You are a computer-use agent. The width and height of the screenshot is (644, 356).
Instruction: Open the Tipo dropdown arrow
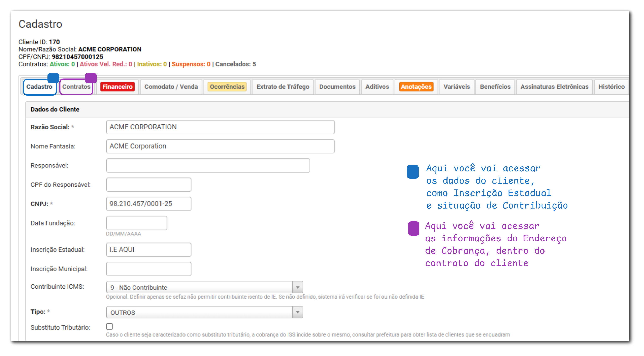(x=298, y=312)
